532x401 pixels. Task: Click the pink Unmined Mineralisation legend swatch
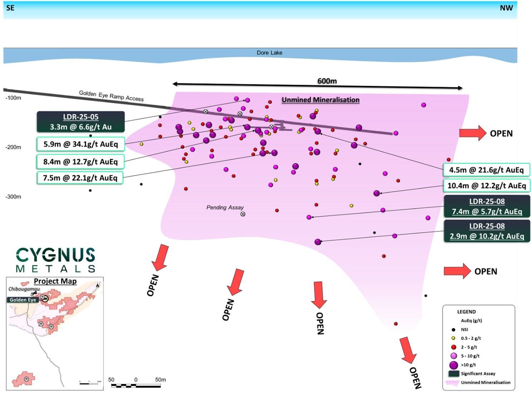pos(452,383)
